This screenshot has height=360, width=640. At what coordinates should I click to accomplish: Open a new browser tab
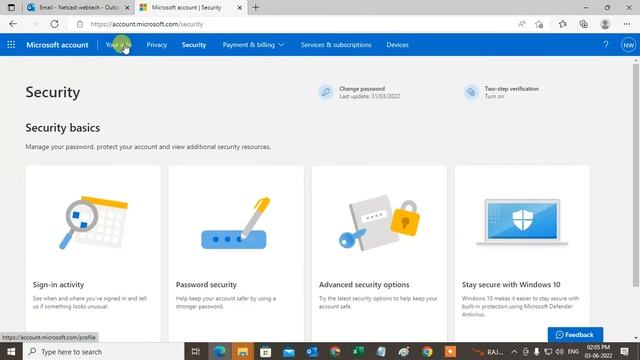click(x=256, y=7)
